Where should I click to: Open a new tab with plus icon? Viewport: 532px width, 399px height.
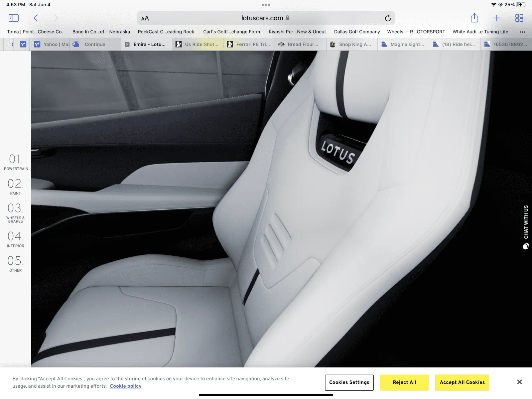point(496,18)
